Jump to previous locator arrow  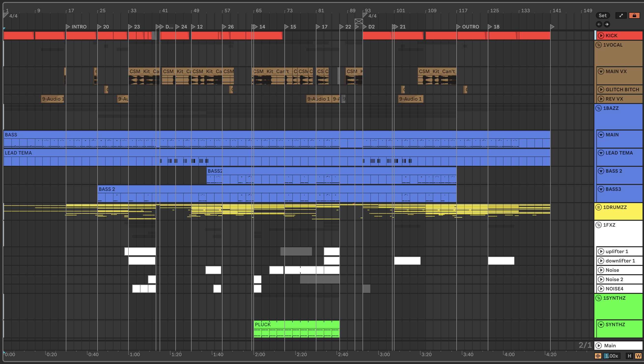pos(599,24)
